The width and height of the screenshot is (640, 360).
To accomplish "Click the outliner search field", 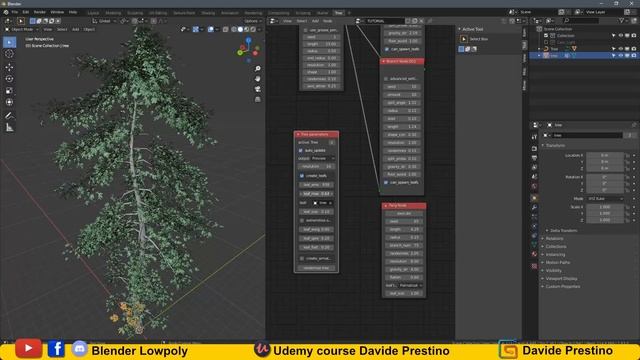I will coord(581,20).
